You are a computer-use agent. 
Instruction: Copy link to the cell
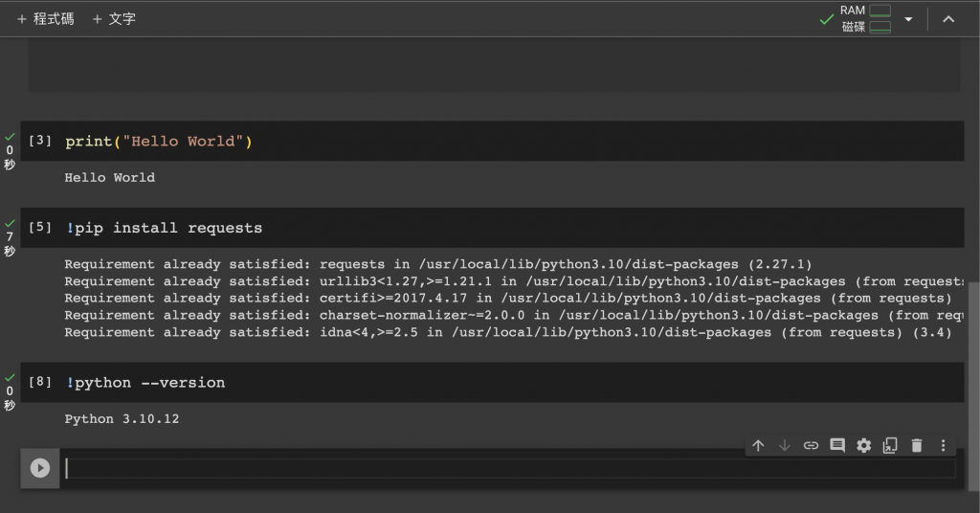click(811, 445)
